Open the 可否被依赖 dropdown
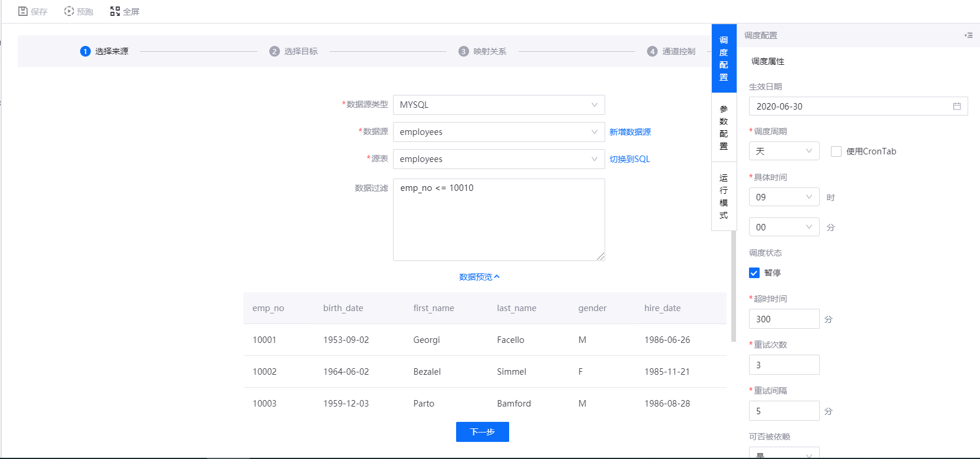The height and width of the screenshot is (459, 980). coord(784,453)
